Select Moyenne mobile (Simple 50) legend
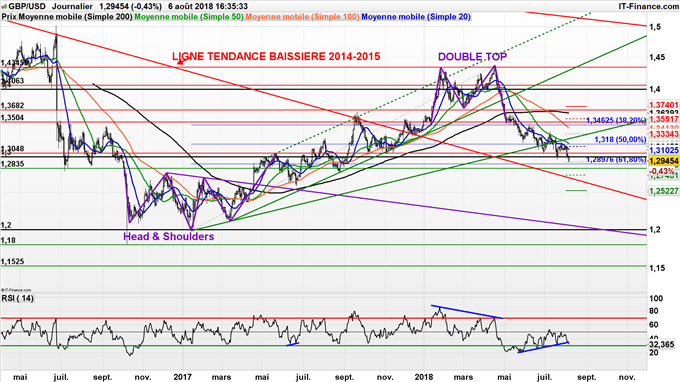 pyautogui.click(x=189, y=16)
